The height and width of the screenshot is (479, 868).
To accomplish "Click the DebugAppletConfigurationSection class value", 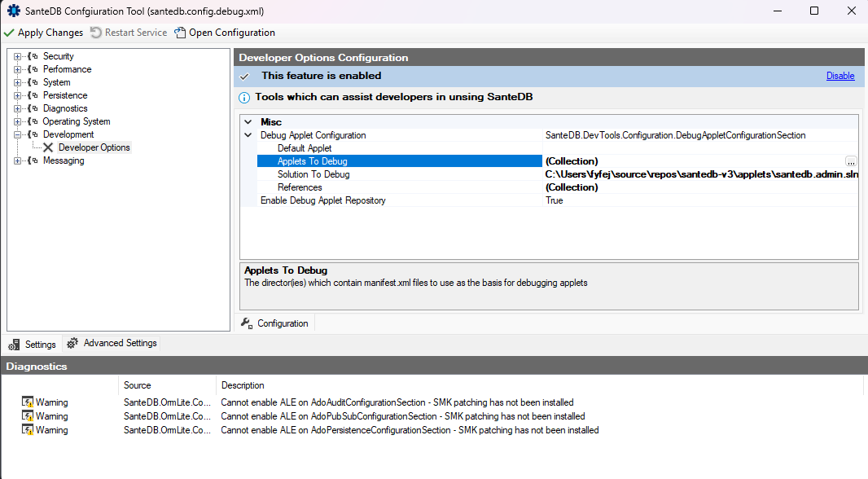I will pos(675,135).
